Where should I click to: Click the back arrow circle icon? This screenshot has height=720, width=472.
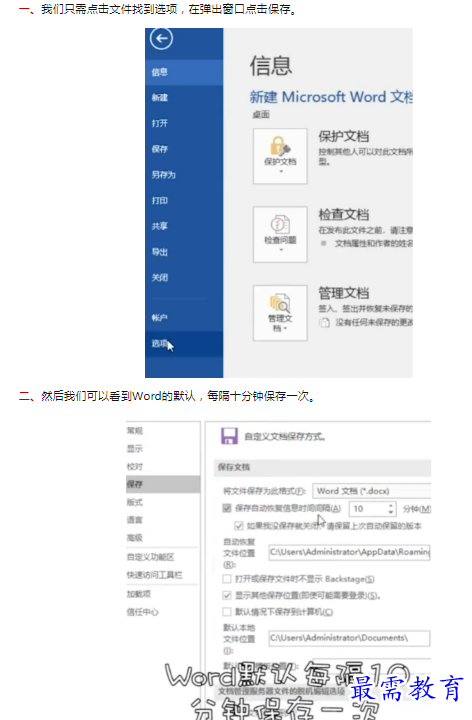tap(161, 39)
